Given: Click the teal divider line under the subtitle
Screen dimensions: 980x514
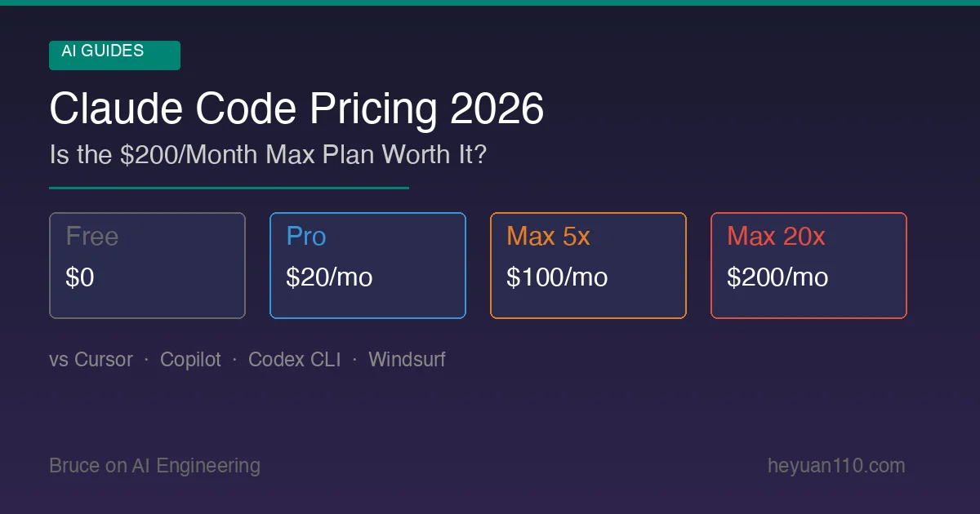Looking at the screenshot, I should click(229, 188).
